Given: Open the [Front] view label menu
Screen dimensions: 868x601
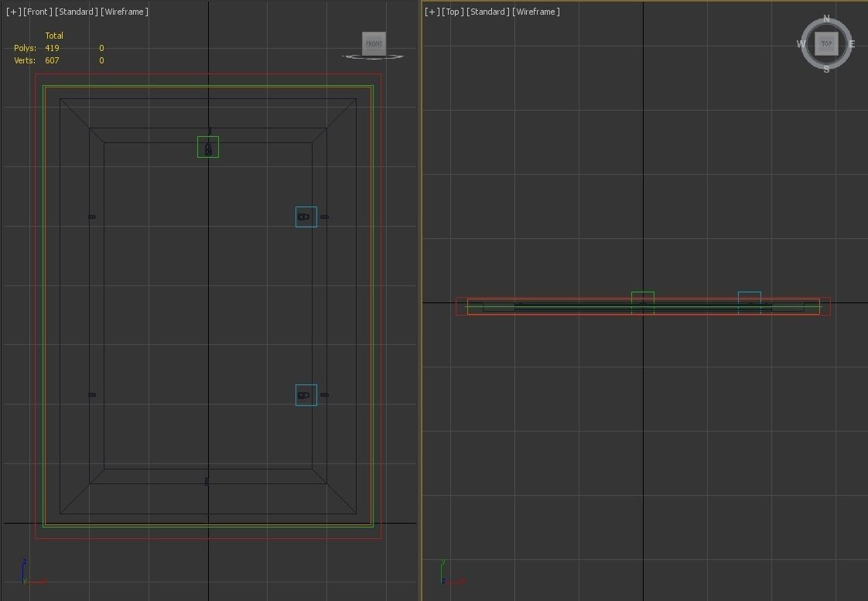Looking at the screenshot, I should pyautogui.click(x=38, y=12).
